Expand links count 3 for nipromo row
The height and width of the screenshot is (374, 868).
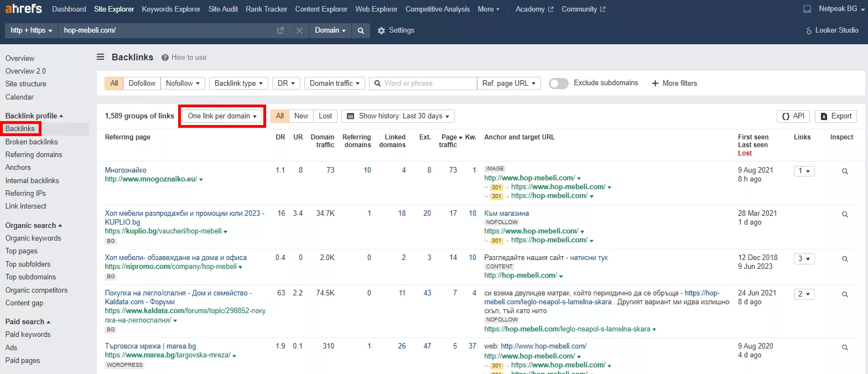(804, 259)
